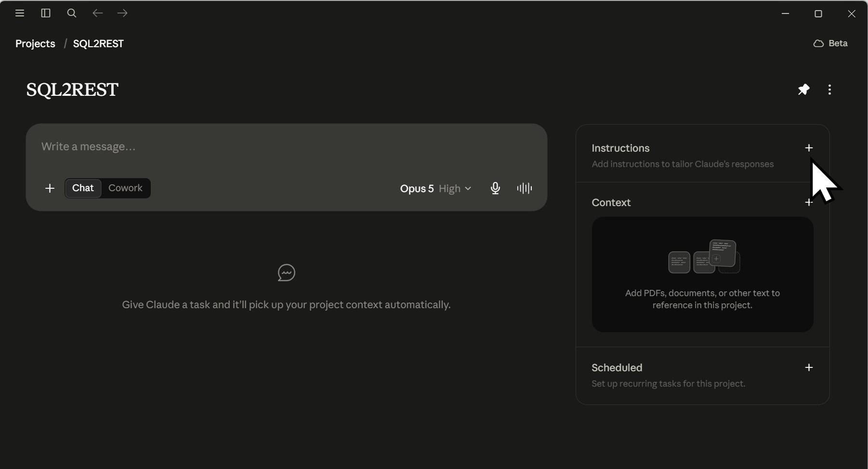The image size is (868, 469).
Task: Open the project's three-dot options menu
Action: (829, 90)
